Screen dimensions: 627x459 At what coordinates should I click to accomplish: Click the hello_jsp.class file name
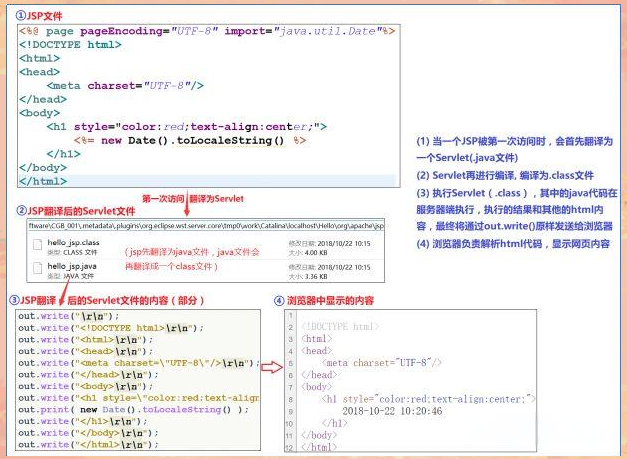point(73,242)
